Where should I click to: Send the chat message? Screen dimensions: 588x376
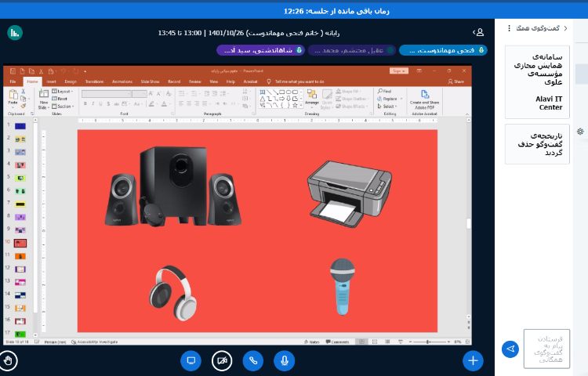click(x=510, y=349)
